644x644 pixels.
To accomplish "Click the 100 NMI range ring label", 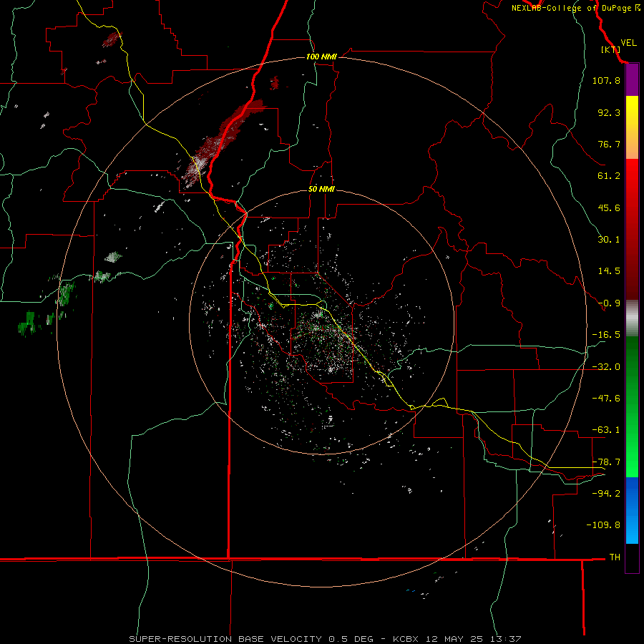I will point(321,57).
